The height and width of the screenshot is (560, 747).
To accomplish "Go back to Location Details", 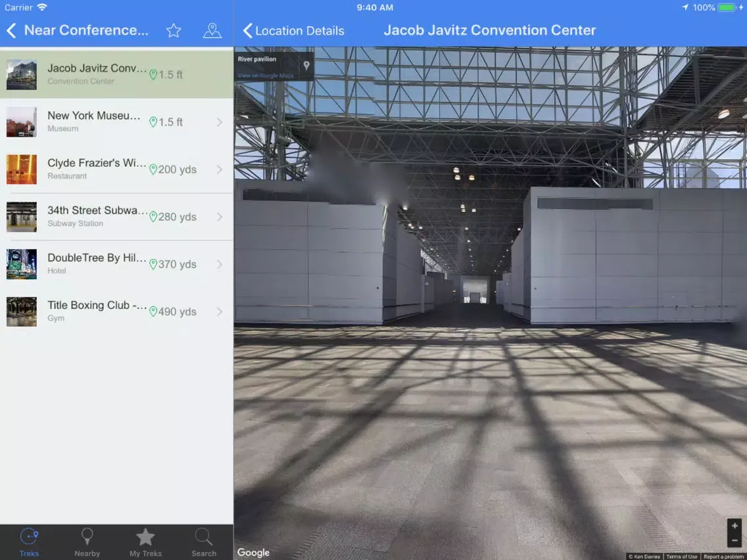I will [293, 30].
